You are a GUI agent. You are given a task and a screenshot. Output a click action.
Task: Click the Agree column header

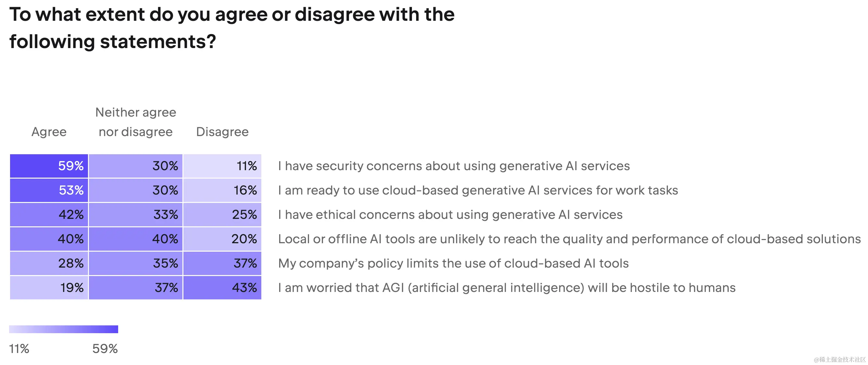pos(49,132)
